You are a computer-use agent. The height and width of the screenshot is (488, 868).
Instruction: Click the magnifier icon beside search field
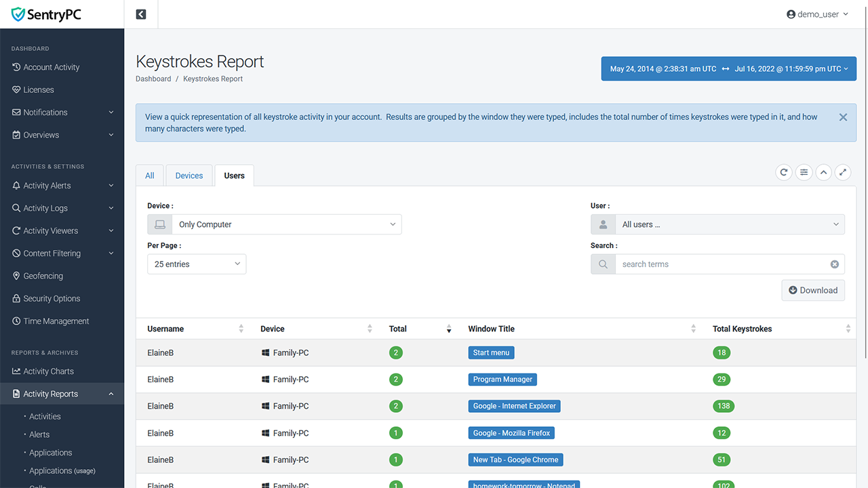point(603,264)
